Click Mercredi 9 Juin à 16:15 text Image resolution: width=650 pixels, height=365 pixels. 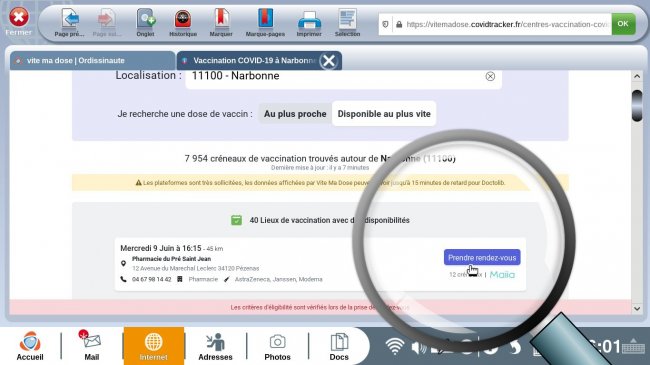(x=161, y=248)
